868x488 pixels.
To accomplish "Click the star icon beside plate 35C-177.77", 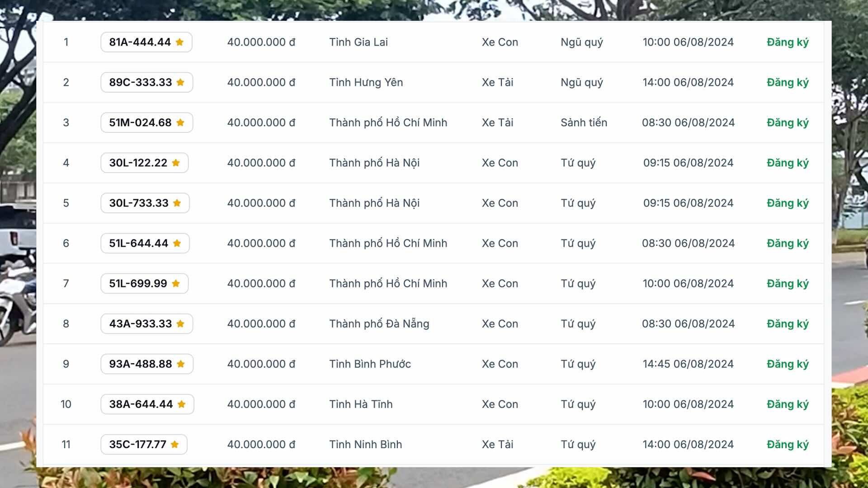I will click(x=175, y=444).
